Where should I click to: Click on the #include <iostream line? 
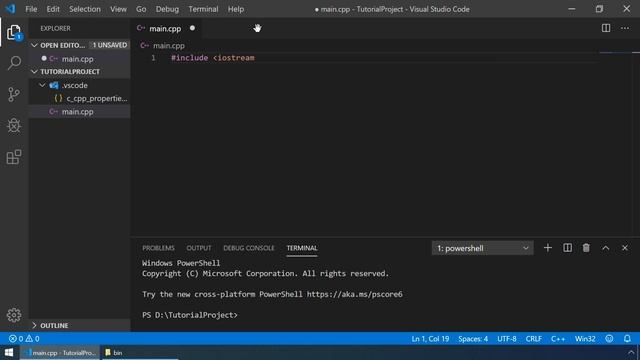tap(213, 58)
